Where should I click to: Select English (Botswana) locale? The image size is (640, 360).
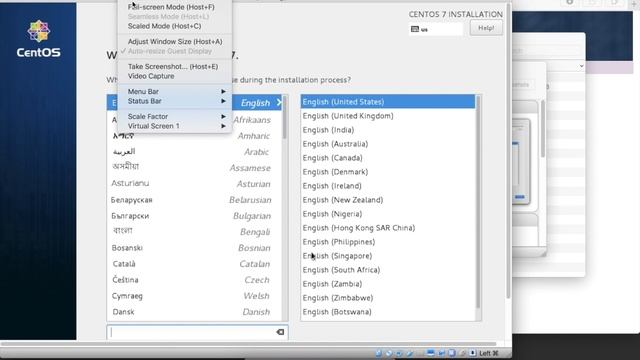point(388,312)
